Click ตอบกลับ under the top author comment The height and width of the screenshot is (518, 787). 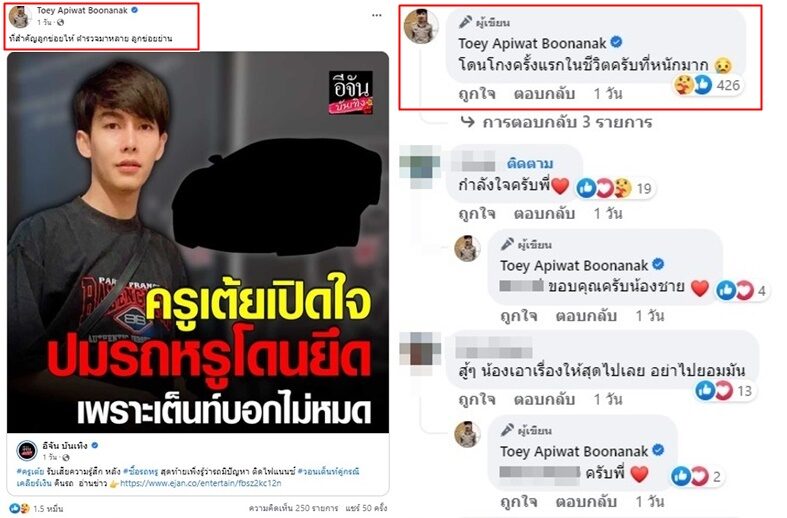[x=544, y=93]
